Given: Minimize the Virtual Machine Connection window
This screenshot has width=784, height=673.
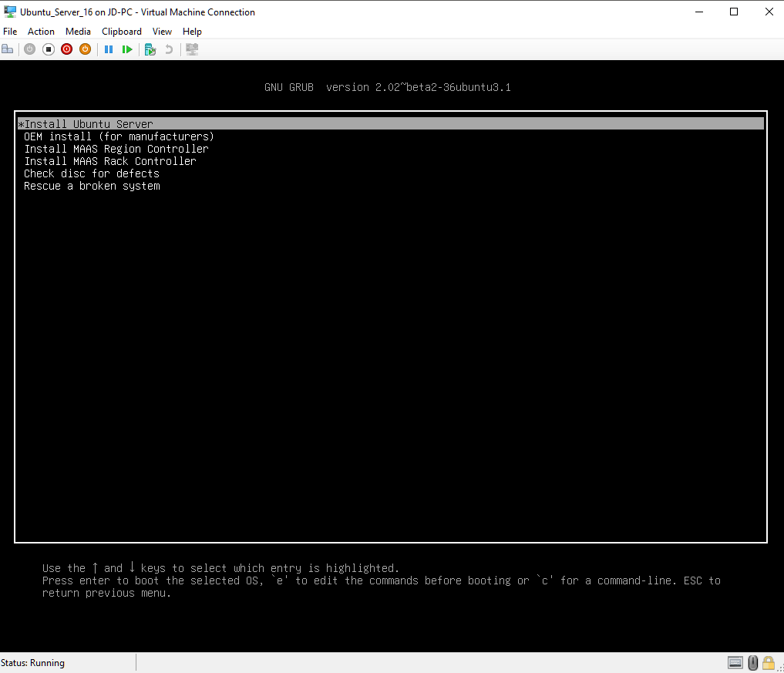Looking at the screenshot, I should pos(699,12).
